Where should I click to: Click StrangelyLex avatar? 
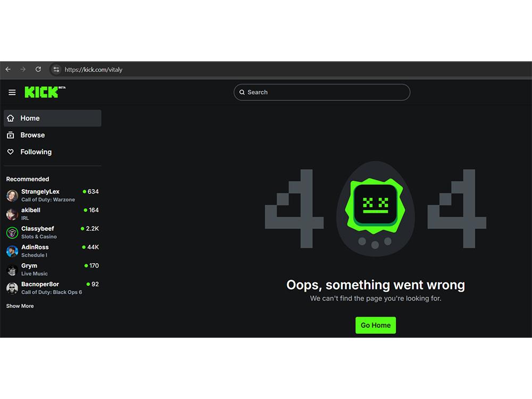(x=12, y=196)
